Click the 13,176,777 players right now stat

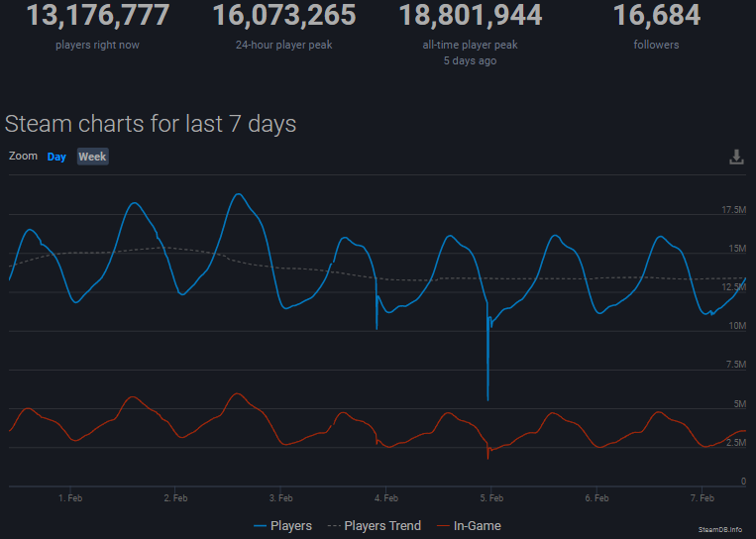pos(97,16)
